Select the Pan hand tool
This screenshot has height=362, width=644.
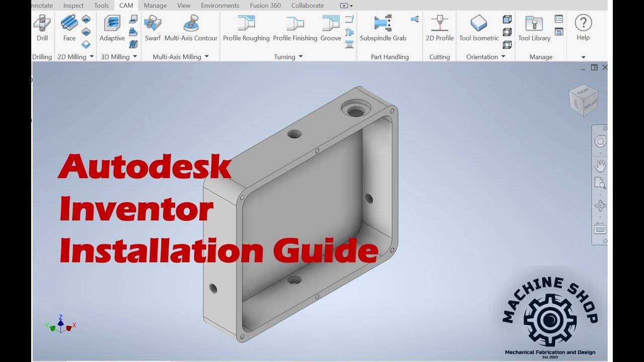pyautogui.click(x=600, y=165)
